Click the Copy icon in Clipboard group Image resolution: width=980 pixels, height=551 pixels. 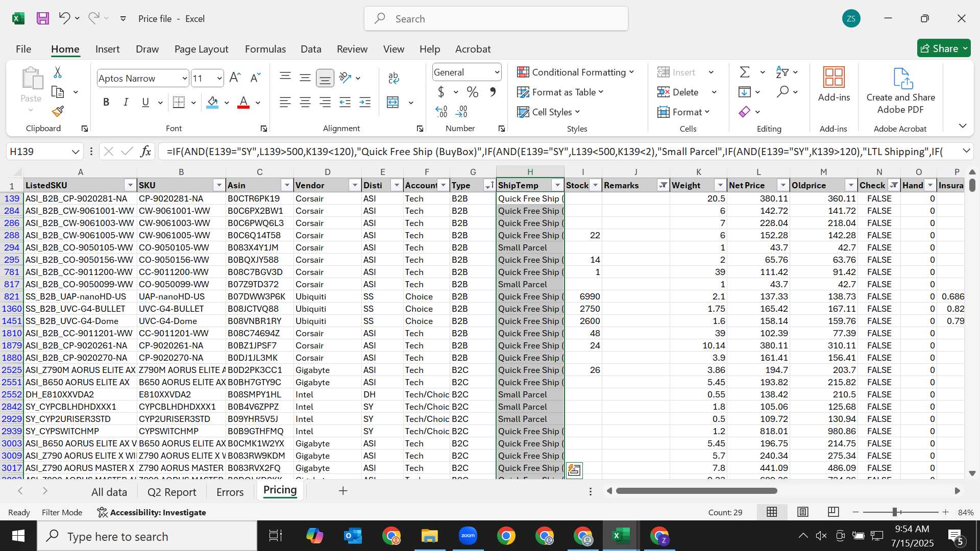[58, 92]
